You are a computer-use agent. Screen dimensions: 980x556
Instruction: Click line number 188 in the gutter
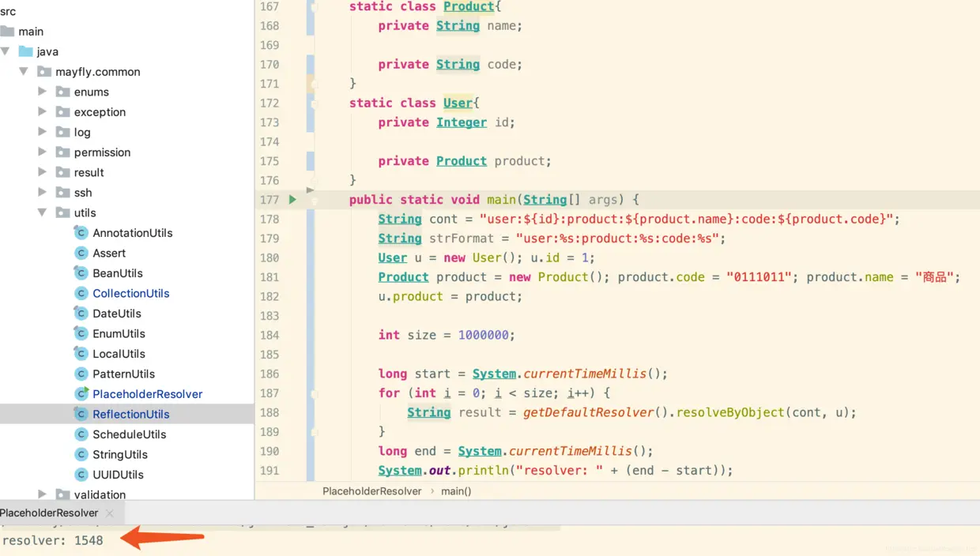(269, 412)
